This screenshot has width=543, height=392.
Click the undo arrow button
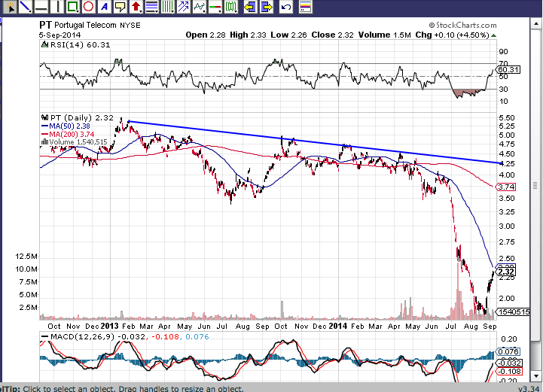[285, 7]
